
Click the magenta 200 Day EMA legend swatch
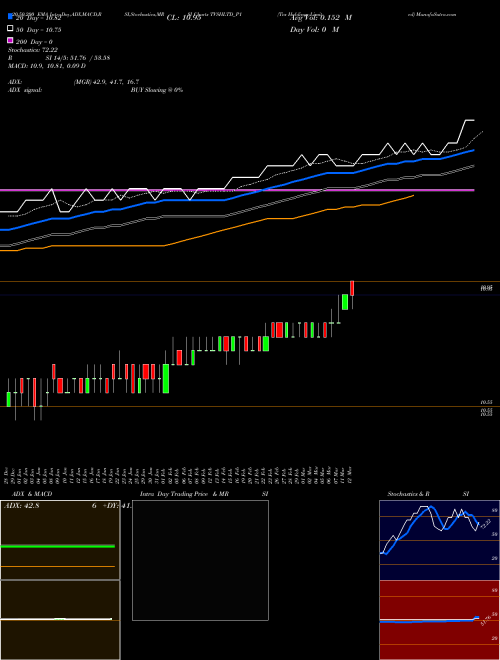(11, 40)
